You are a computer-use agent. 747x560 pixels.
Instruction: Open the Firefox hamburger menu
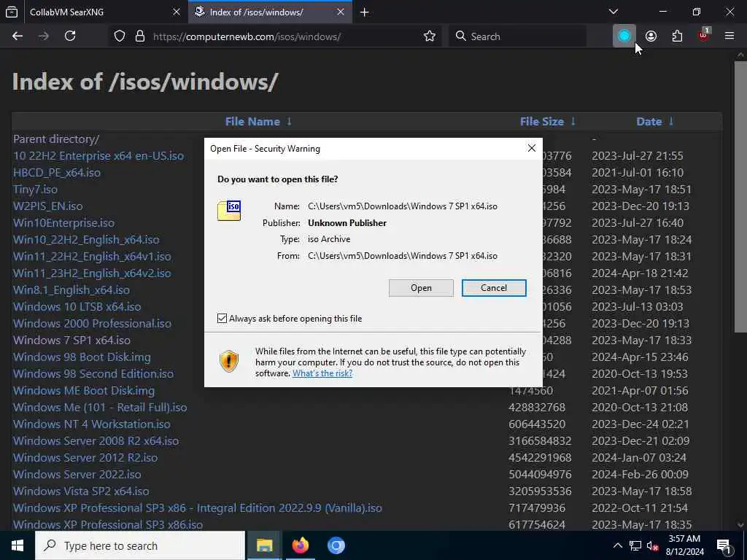729,36
